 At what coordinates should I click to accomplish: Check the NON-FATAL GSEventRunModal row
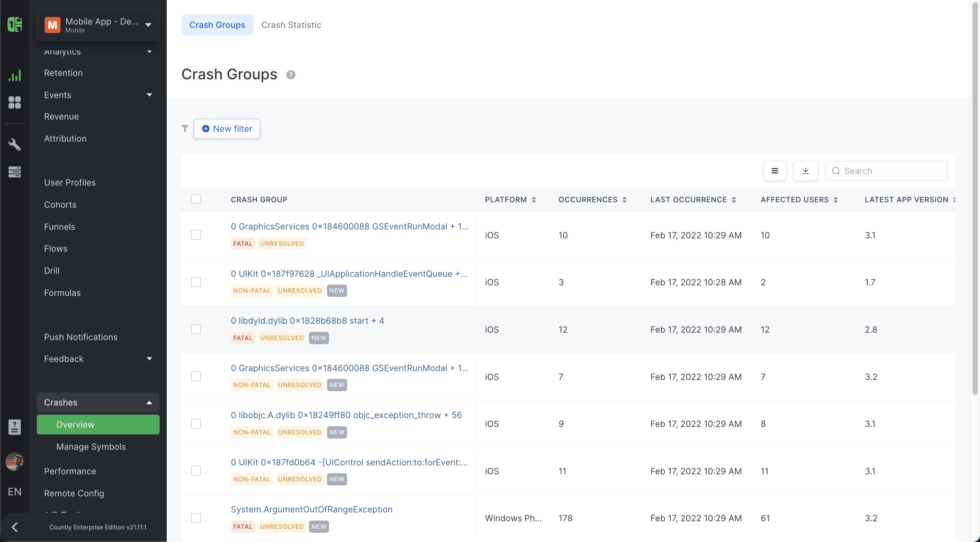pyautogui.click(x=196, y=377)
